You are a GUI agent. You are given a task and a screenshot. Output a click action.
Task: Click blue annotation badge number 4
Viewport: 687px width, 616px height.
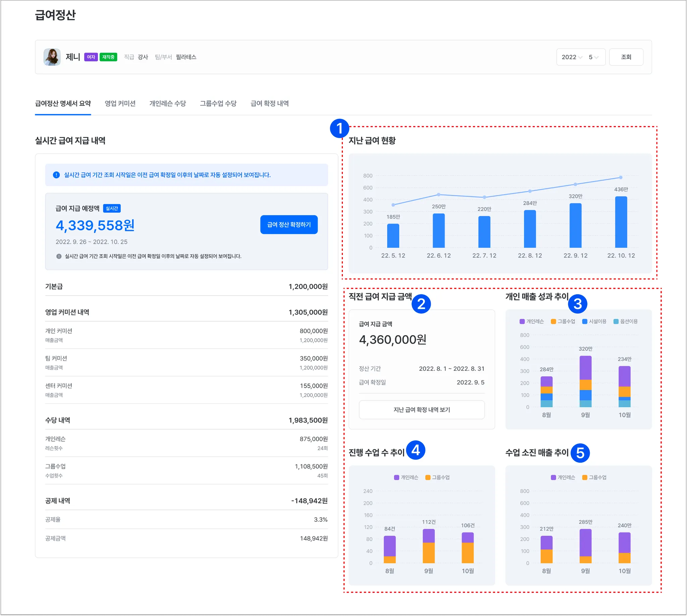tap(416, 450)
